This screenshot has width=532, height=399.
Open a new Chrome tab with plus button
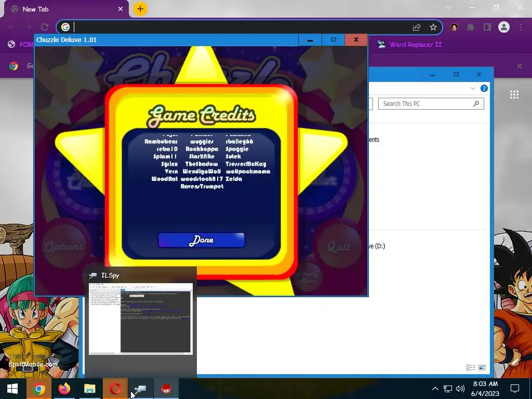point(140,9)
